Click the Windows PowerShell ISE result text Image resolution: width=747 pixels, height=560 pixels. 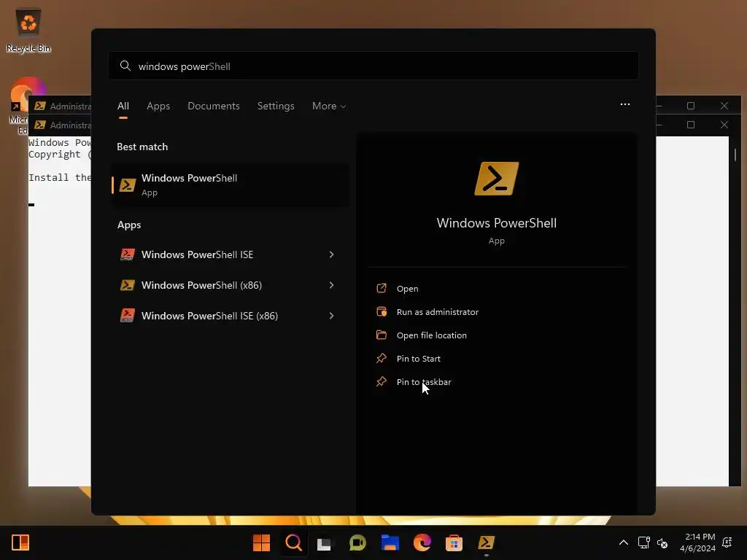[197, 254]
